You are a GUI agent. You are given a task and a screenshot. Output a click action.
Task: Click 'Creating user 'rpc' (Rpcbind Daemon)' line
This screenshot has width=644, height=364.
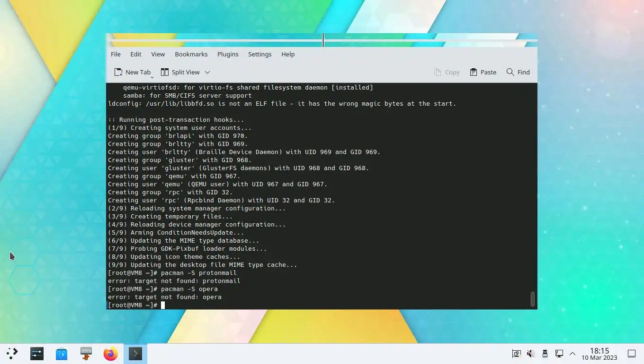coord(222,200)
